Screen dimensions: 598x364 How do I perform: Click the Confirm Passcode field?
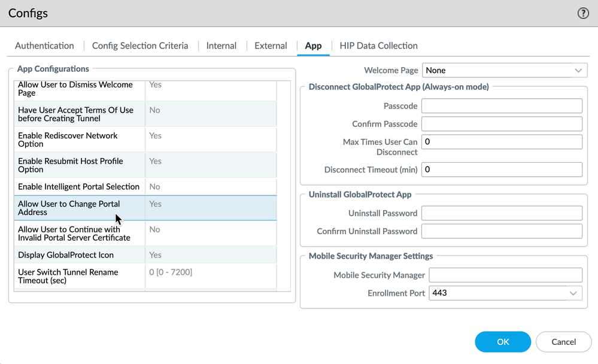(x=502, y=124)
